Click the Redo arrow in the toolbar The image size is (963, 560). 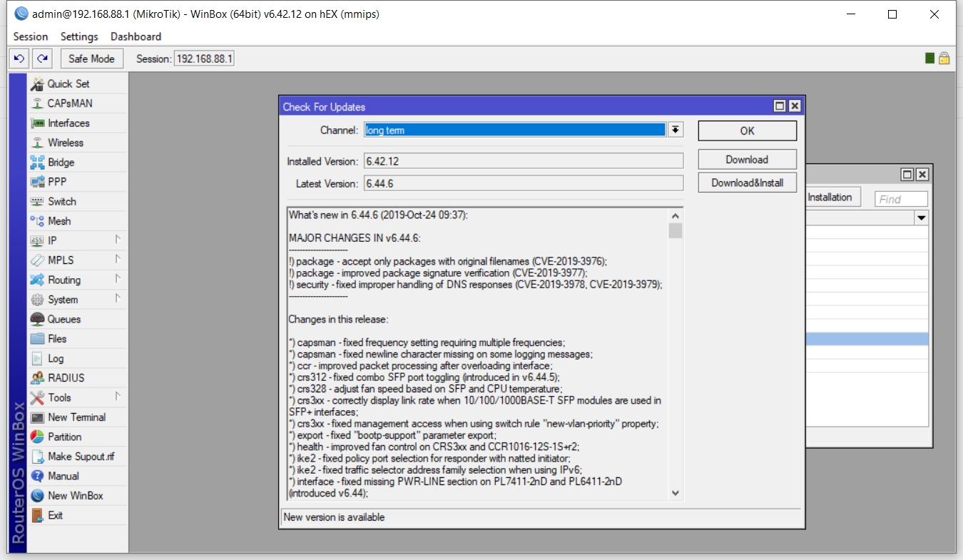click(43, 58)
